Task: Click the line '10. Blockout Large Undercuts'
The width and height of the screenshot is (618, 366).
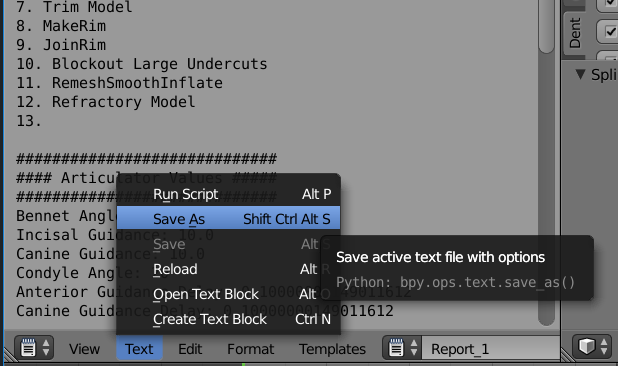Action: pos(142,64)
